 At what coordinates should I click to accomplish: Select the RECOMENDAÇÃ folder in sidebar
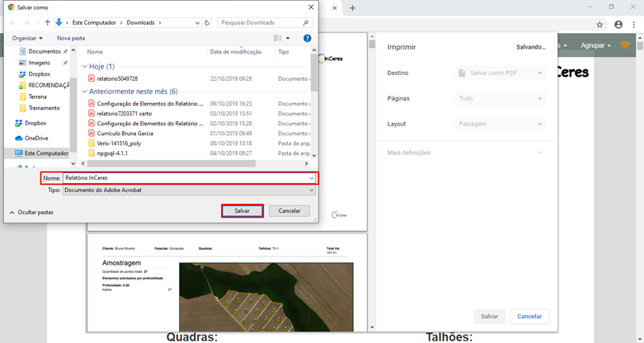tap(45, 86)
